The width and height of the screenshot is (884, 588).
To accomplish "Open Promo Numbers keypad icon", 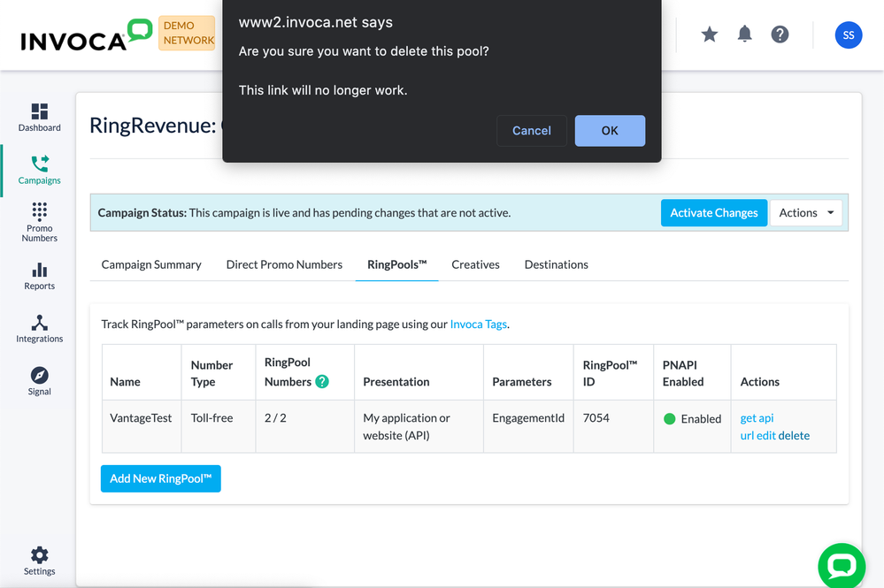I will 40,212.
